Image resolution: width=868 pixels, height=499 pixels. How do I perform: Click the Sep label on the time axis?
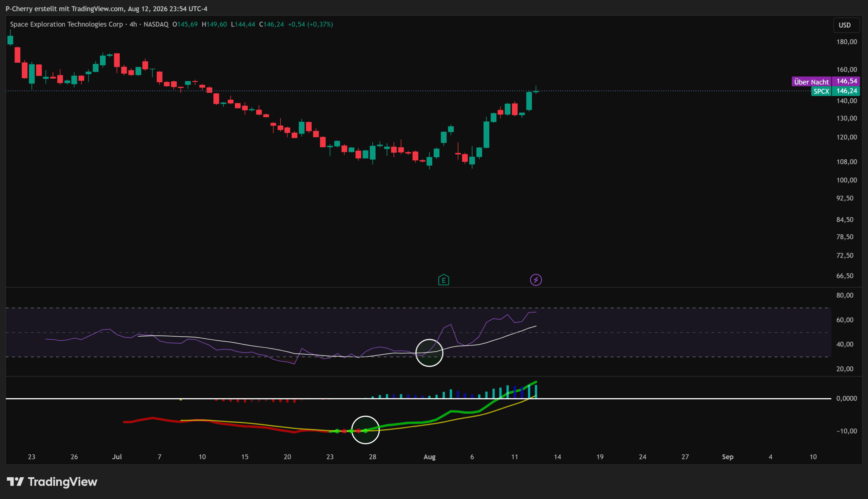728,457
